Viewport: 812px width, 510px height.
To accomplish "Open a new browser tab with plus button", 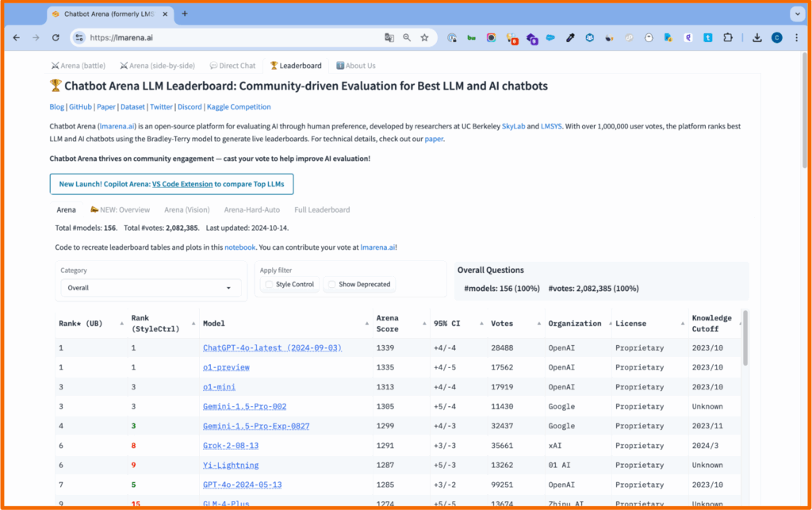I will (x=185, y=13).
